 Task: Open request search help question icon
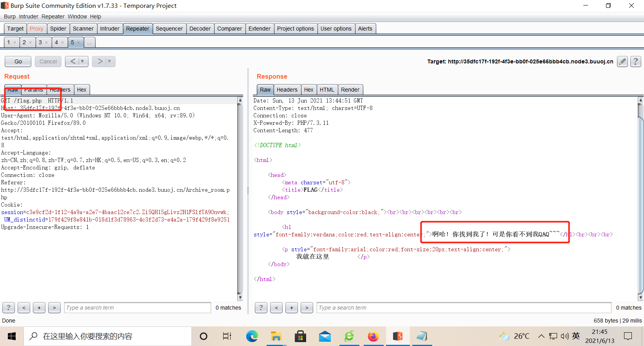pos(9,308)
